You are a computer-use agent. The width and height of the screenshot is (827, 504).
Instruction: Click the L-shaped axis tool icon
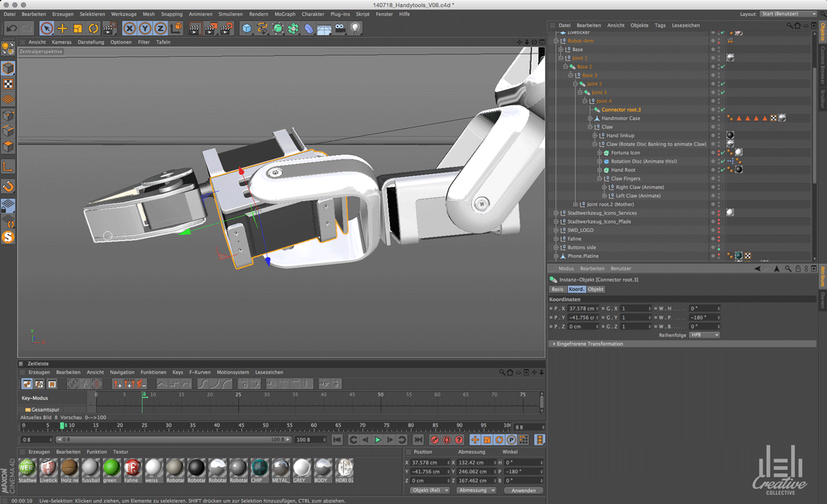(x=8, y=166)
